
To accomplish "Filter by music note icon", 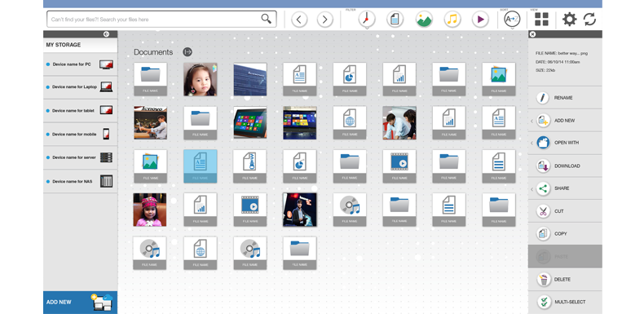I will pyautogui.click(x=452, y=20).
